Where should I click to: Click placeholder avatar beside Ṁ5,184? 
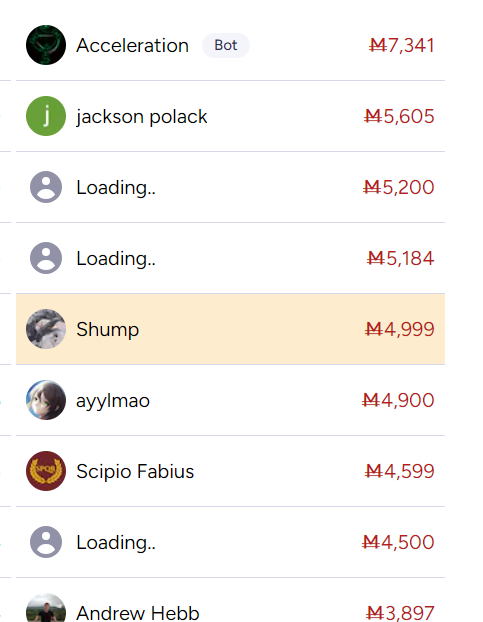(46, 258)
